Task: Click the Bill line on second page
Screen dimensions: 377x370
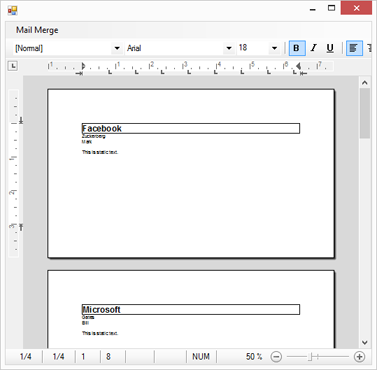Action: coord(85,323)
